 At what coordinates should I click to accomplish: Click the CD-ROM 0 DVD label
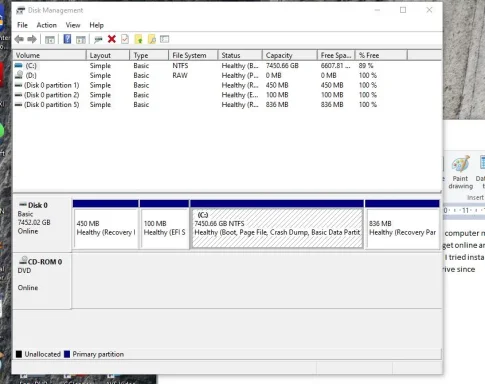pos(42,281)
